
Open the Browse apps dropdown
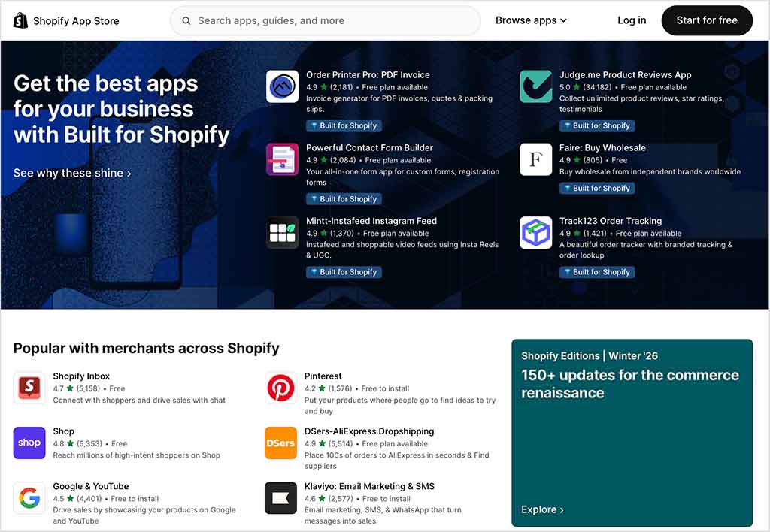click(x=531, y=20)
